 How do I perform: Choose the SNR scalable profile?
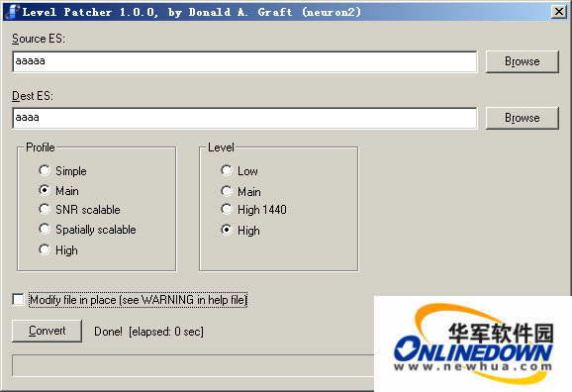(x=45, y=209)
